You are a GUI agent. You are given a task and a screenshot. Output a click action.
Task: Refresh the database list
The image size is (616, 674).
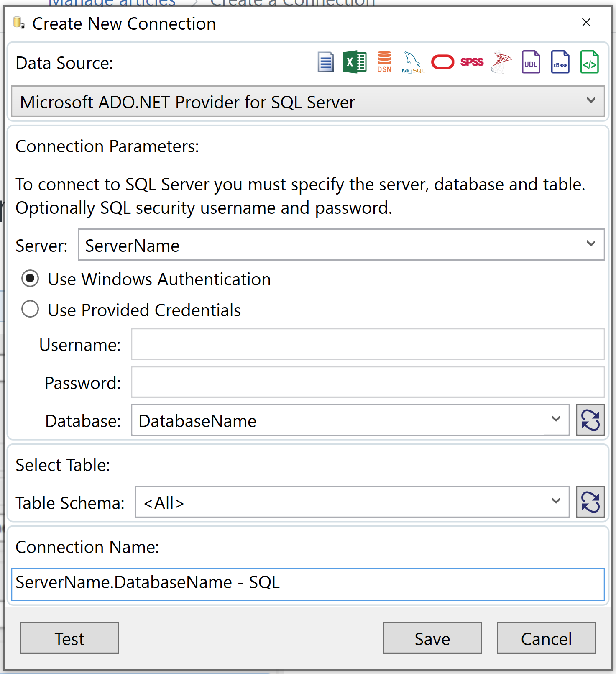[x=590, y=420]
